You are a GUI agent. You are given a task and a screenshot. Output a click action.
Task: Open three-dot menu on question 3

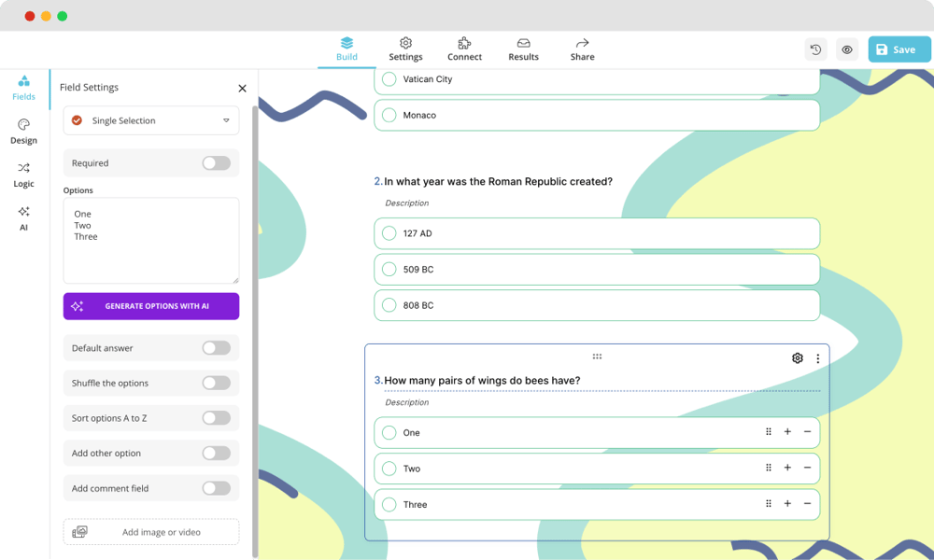tap(818, 358)
